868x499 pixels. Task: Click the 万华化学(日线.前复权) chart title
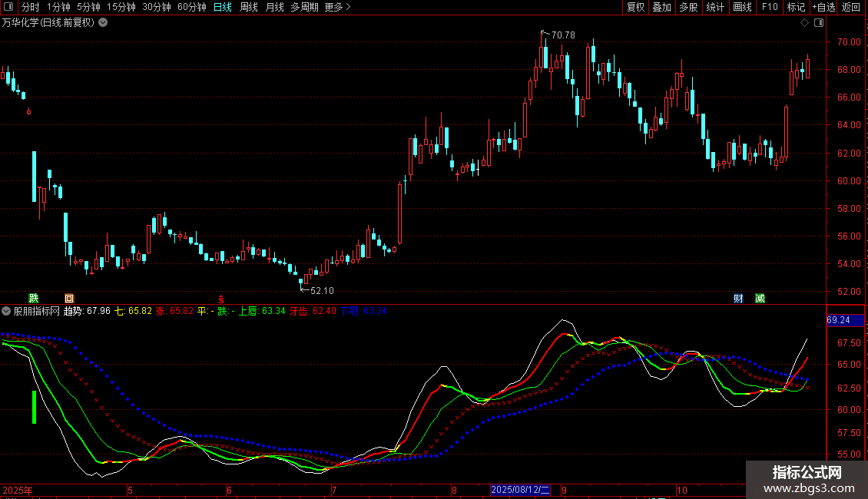point(48,23)
